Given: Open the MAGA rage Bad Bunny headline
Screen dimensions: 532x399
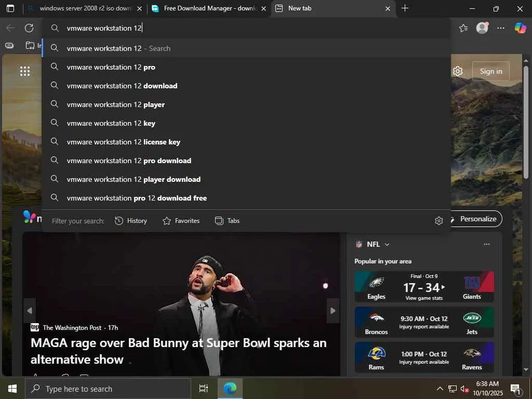Looking at the screenshot, I should [x=179, y=351].
